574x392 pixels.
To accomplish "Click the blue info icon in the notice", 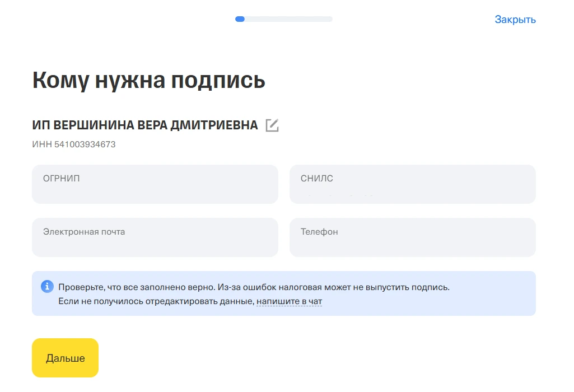I will pos(47,287).
